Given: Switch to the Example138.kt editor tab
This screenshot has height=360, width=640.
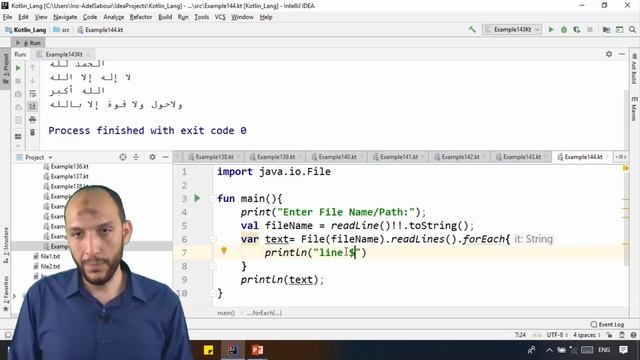Looking at the screenshot, I should [213, 157].
